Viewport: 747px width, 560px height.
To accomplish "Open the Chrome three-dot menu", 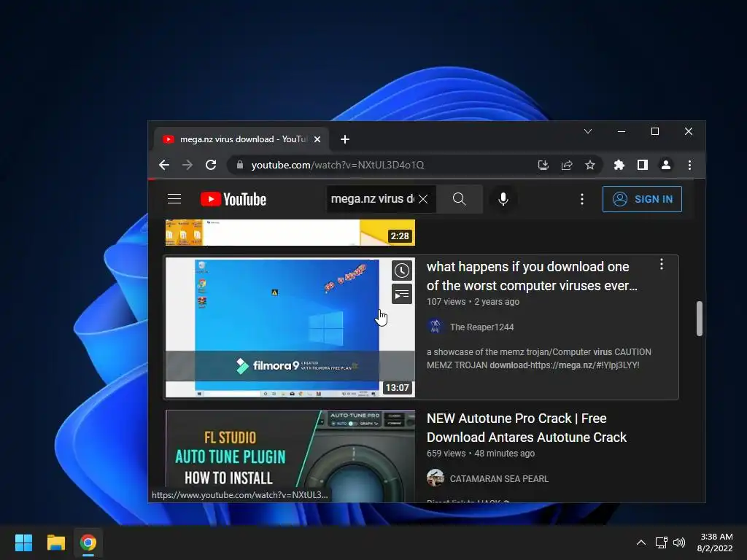I will (689, 165).
